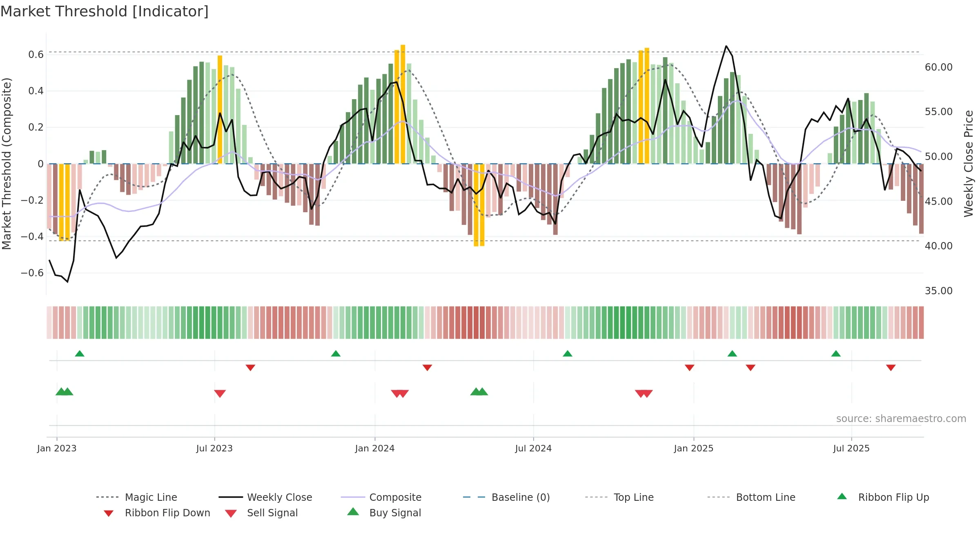Click the Weekly Close peak near Feb 2025
The height and width of the screenshot is (551, 980).
tap(726, 46)
